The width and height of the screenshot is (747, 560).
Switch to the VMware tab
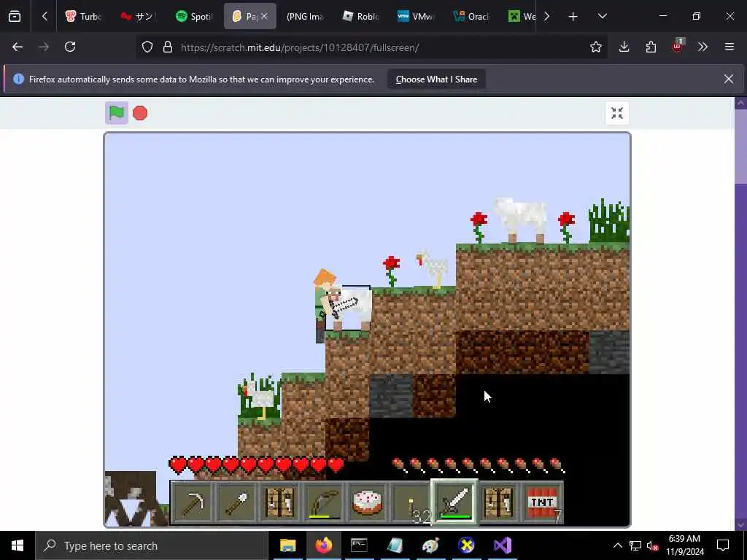tap(416, 16)
